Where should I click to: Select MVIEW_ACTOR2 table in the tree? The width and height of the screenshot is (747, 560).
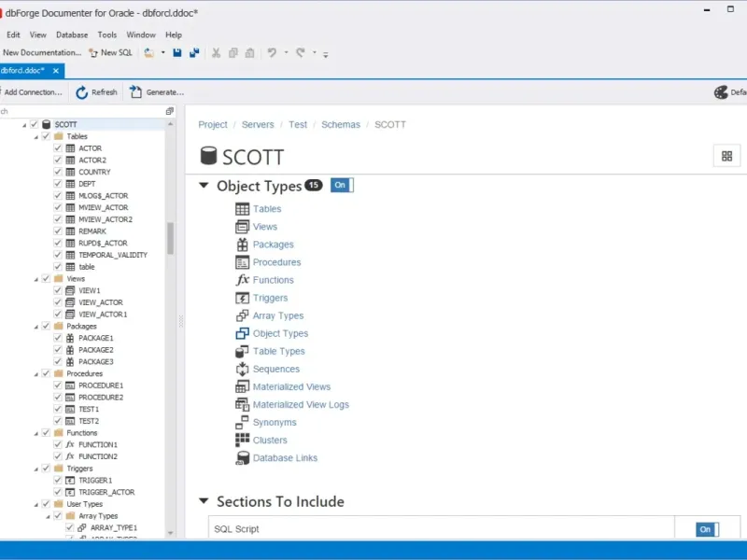pos(106,219)
